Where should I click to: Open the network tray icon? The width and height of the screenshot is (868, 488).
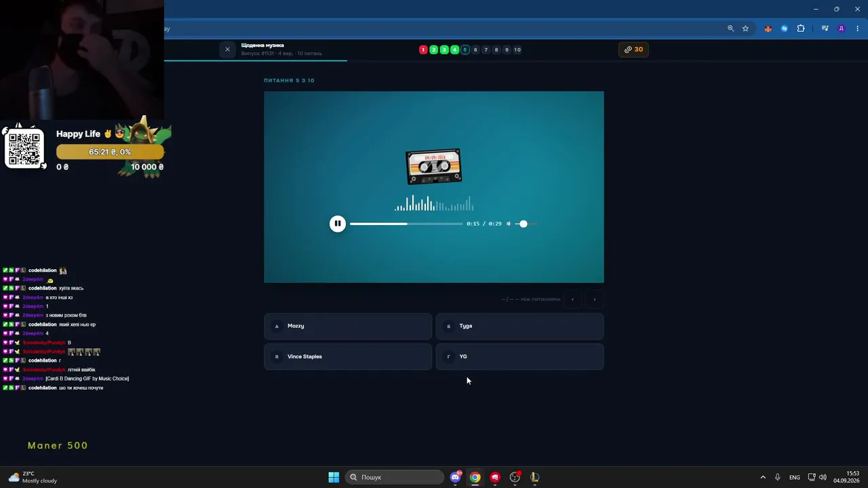(x=812, y=477)
